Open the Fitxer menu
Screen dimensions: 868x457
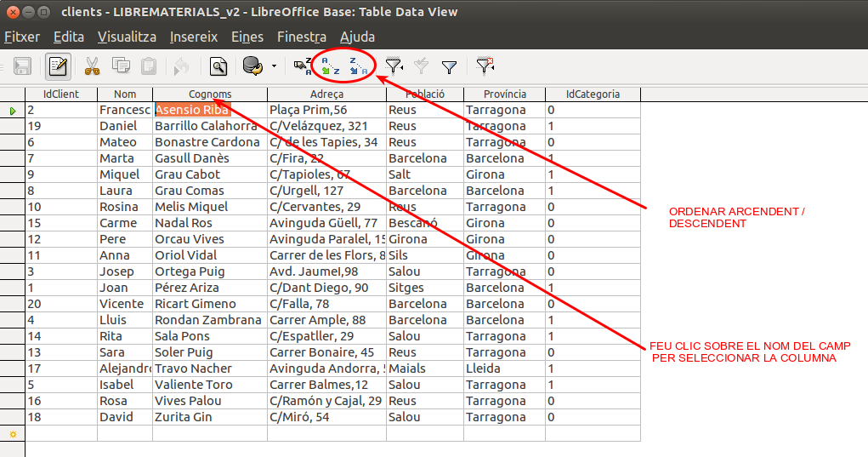coord(22,37)
